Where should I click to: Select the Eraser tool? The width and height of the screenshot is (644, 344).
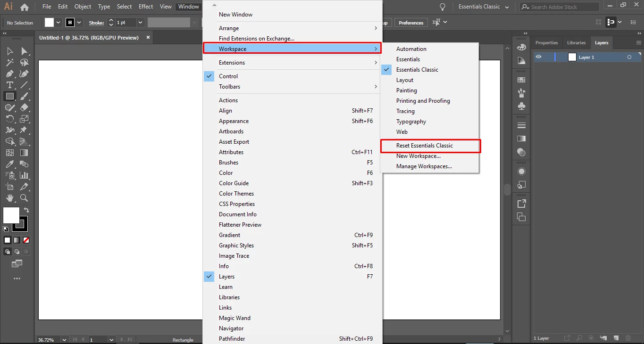click(24, 107)
